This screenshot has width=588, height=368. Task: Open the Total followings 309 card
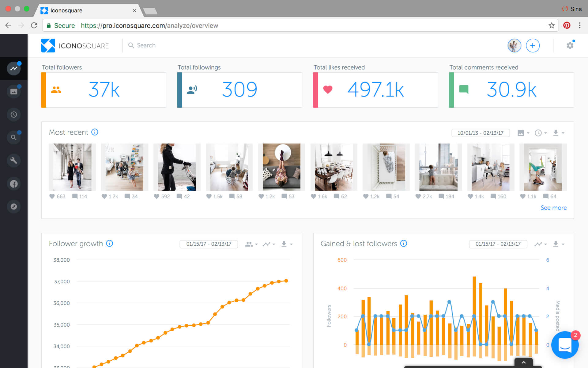point(240,90)
